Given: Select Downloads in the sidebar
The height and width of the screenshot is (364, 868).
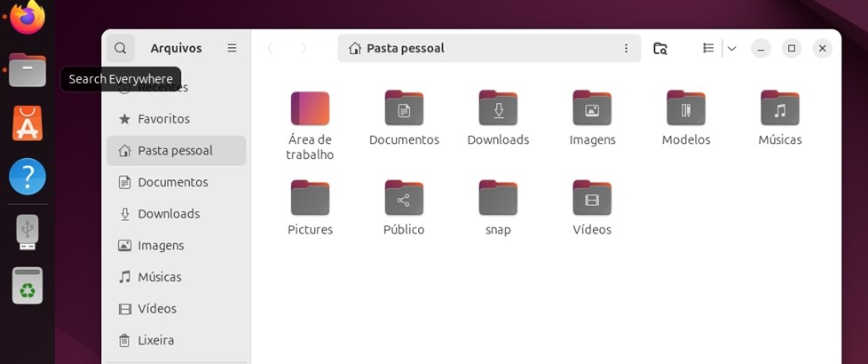Looking at the screenshot, I should pyautogui.click(x=168, y=214).
